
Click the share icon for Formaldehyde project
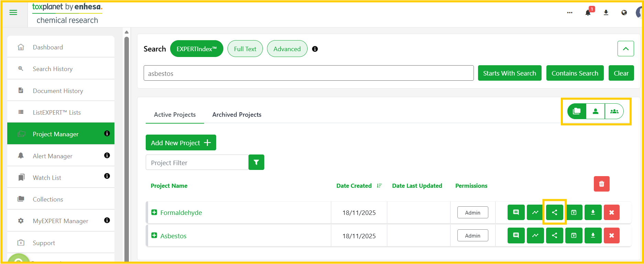click(554, 213)
